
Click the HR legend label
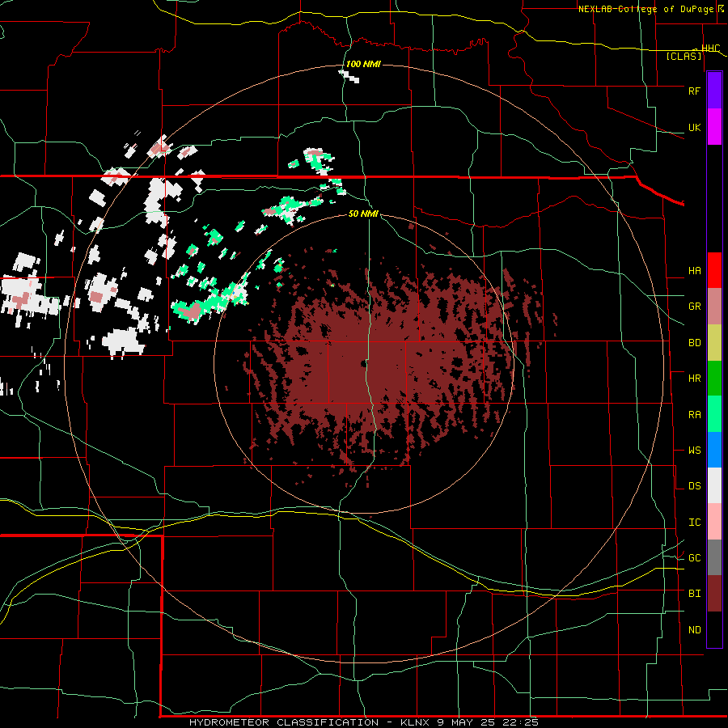pyautogui.click(x=694, y=379)
